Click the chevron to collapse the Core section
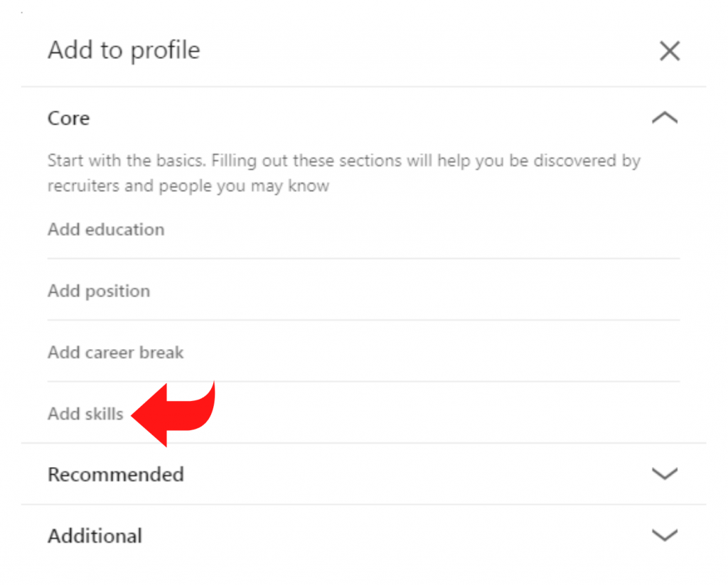The image size is (728, 585). [665, 116]
